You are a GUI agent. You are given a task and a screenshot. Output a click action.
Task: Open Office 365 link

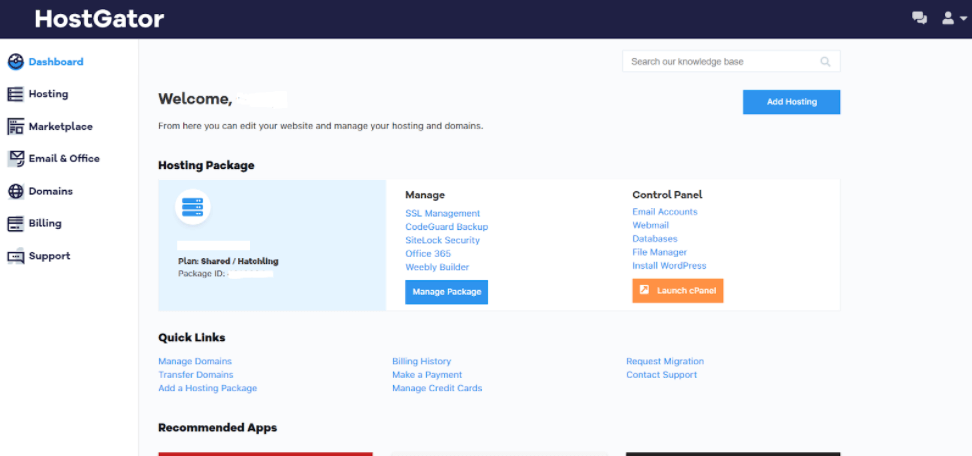click(x=428, y=254)
